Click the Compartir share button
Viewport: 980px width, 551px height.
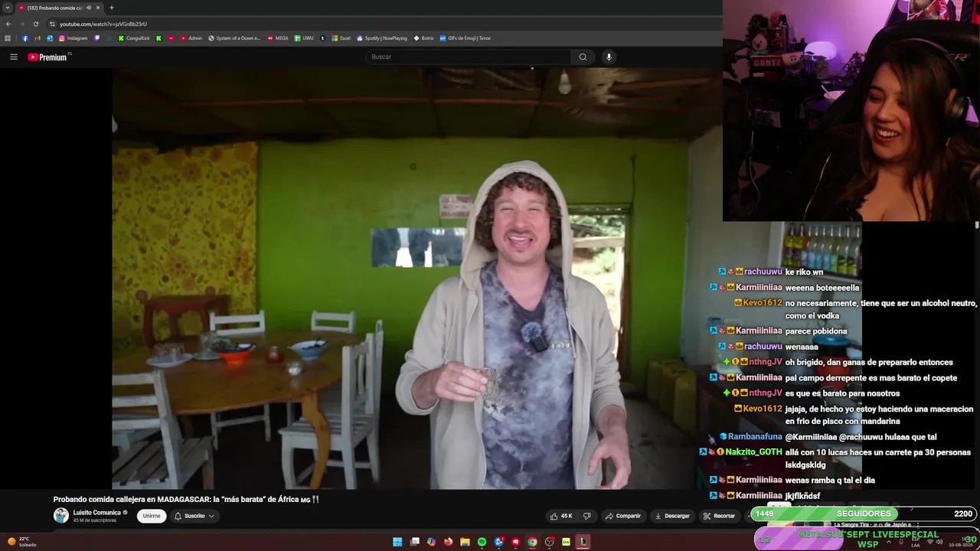pos(623,516)
